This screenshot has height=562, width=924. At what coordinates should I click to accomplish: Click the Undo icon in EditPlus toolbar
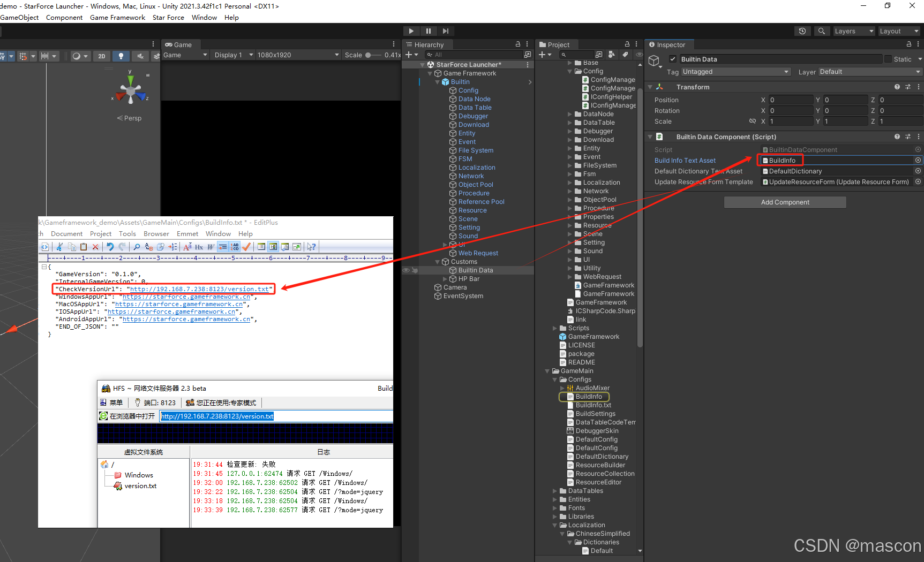110,246
